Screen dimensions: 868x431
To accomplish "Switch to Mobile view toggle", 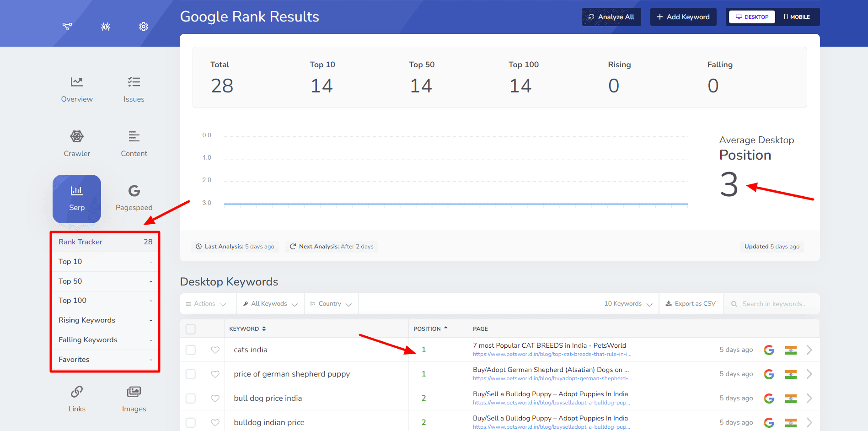I will pyautogui.click(x=797, y=17).
